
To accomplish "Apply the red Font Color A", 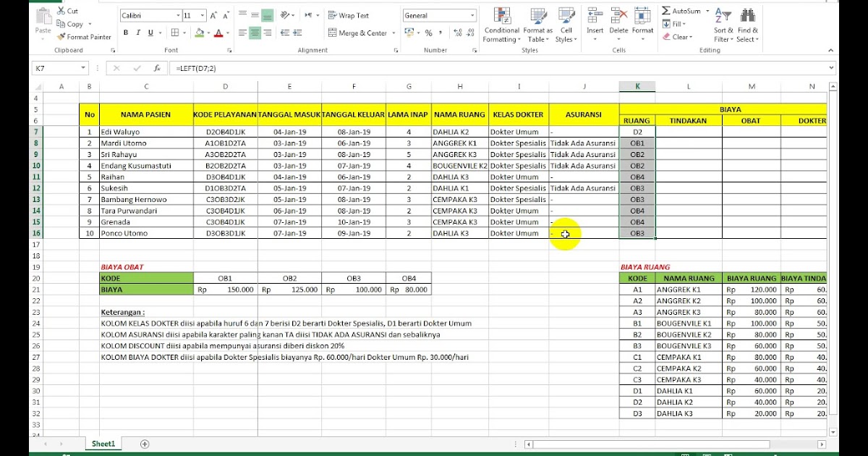I will [218, 33].
